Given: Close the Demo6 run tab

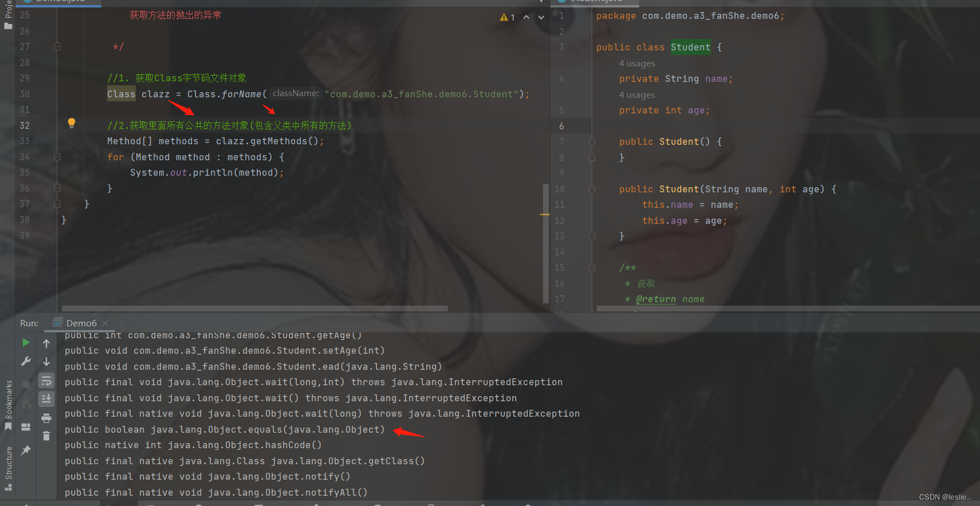Looking at the screenshot, I should pos(105,323).
